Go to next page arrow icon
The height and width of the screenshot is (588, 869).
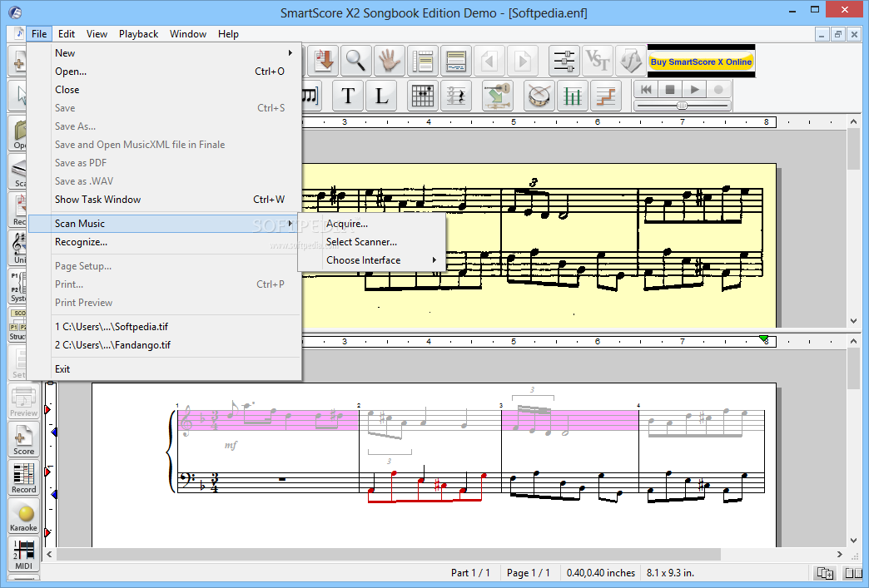(x=523, y=61)
